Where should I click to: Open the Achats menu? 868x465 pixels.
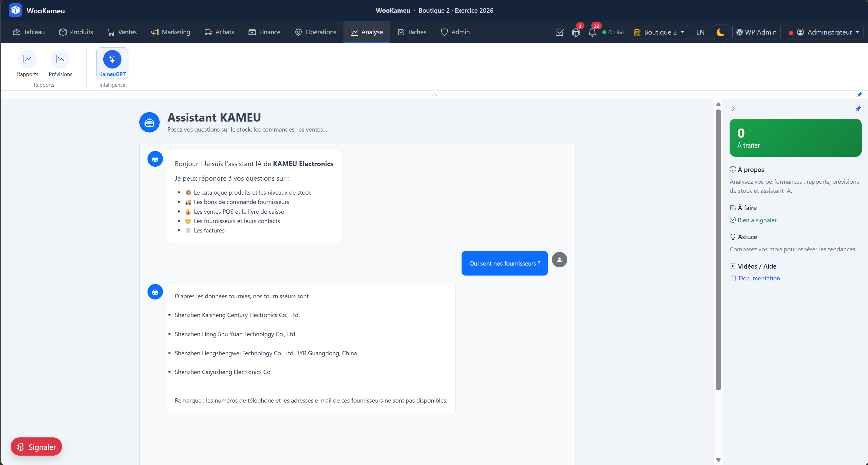[x=219, y=32]
